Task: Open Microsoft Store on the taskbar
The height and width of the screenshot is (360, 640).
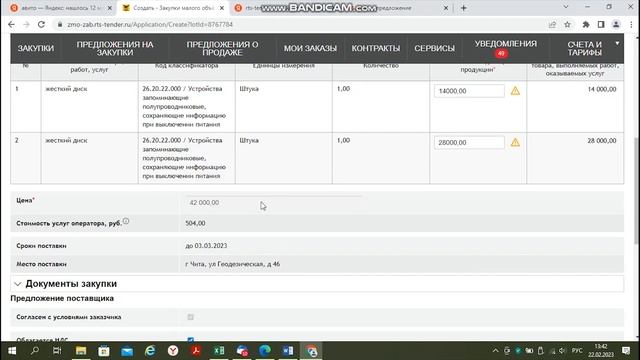Action: (x=104, y=351)
